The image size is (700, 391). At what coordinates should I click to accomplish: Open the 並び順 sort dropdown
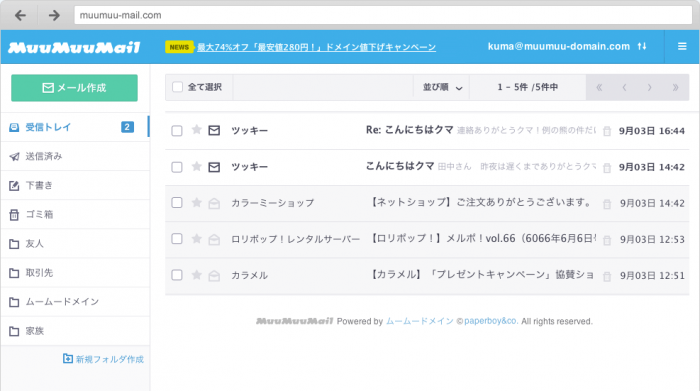click(442, 87)
